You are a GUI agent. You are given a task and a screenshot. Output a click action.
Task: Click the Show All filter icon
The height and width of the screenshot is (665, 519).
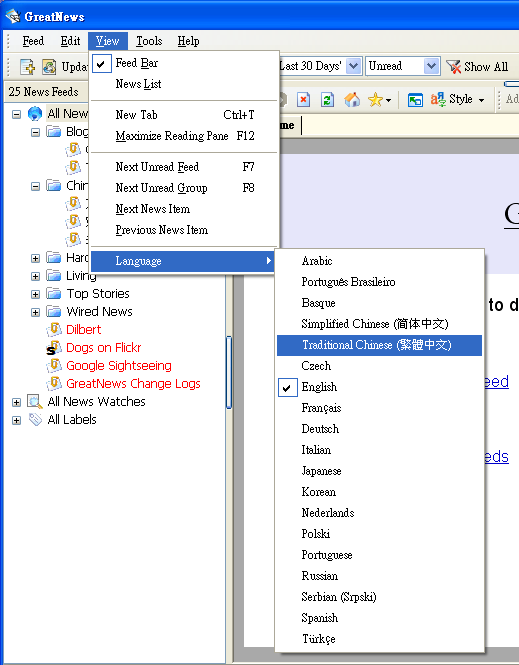pos(453,67)
